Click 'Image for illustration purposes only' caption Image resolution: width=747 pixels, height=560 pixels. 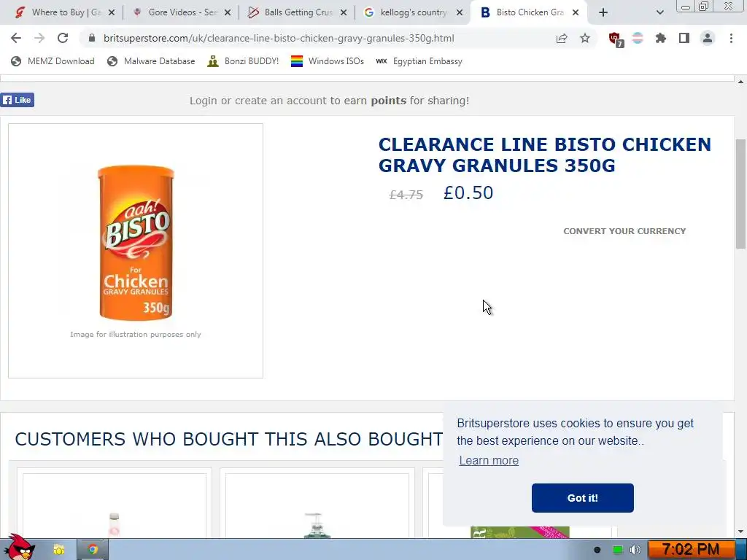[135, 334]
